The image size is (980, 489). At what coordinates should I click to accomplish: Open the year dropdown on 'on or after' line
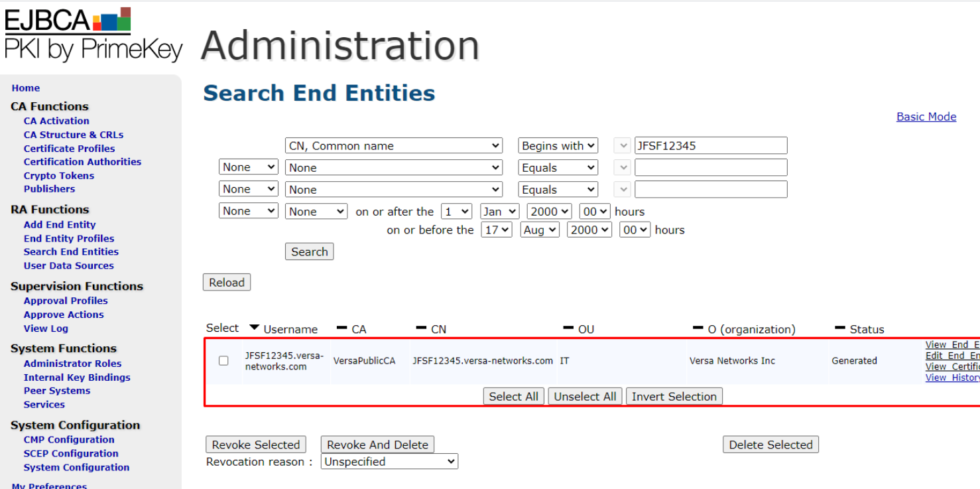coord(549,212)
